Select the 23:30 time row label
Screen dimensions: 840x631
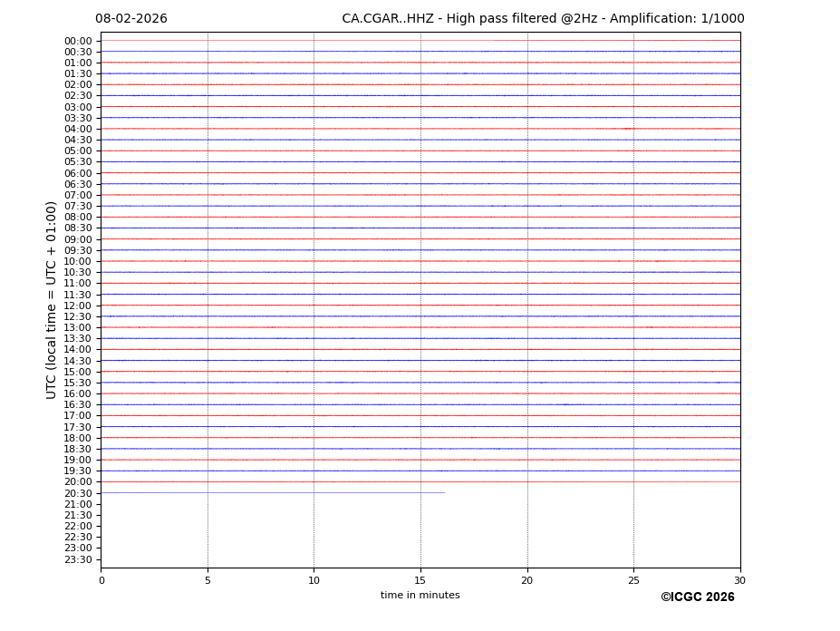tap(78, 559)
